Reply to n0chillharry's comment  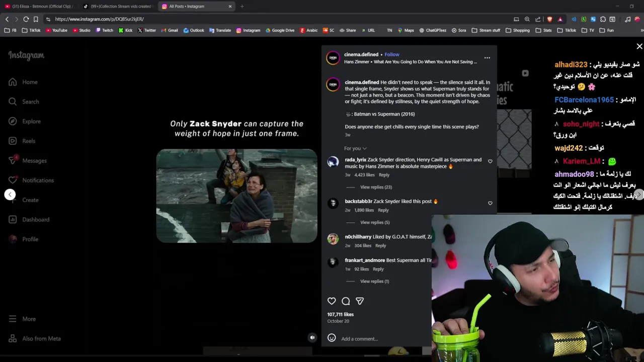[380, 245]
